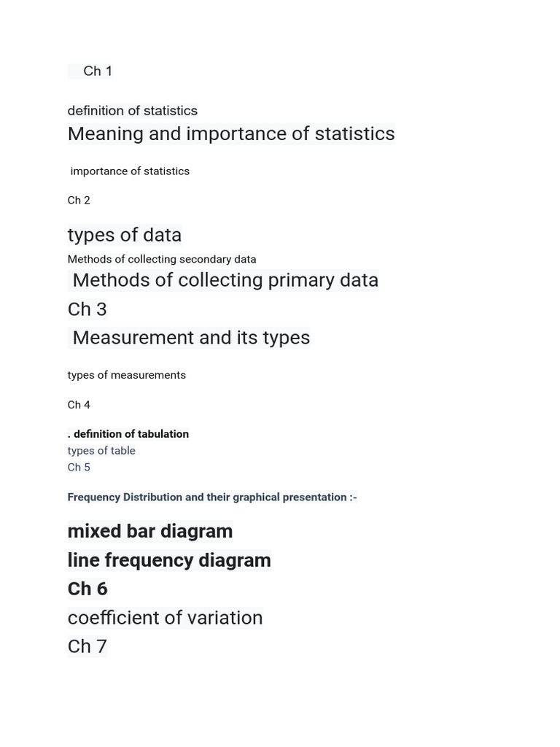Click the "line frequency diagram" heading
The image size is (560, 747).
pyautogui.click(x=168, y=560)
